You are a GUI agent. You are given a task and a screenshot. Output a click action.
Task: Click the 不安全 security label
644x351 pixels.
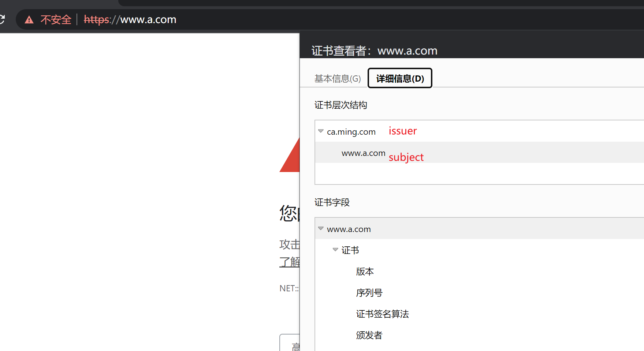[x=56, y=20]
